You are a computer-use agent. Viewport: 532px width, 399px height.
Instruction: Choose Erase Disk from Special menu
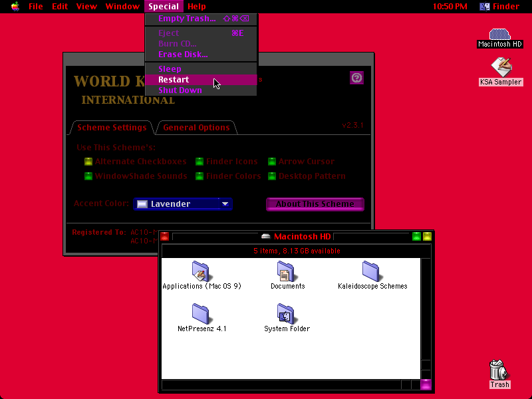coord(201,55)
